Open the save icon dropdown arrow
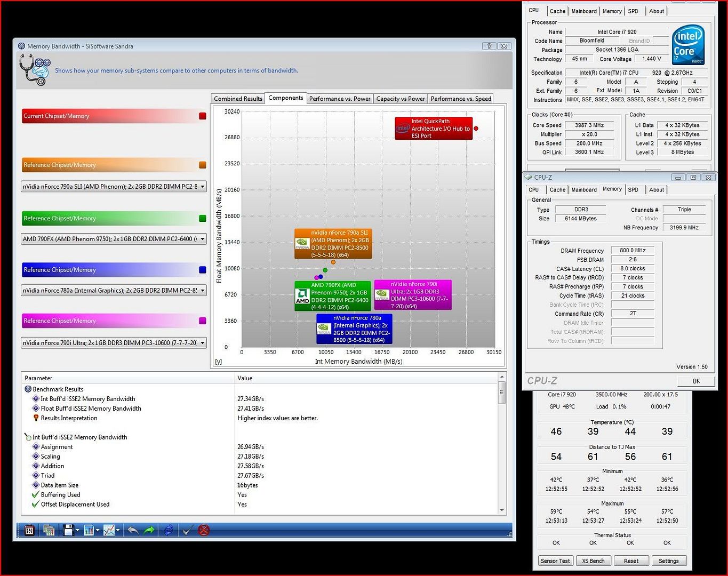 point(78,530)
